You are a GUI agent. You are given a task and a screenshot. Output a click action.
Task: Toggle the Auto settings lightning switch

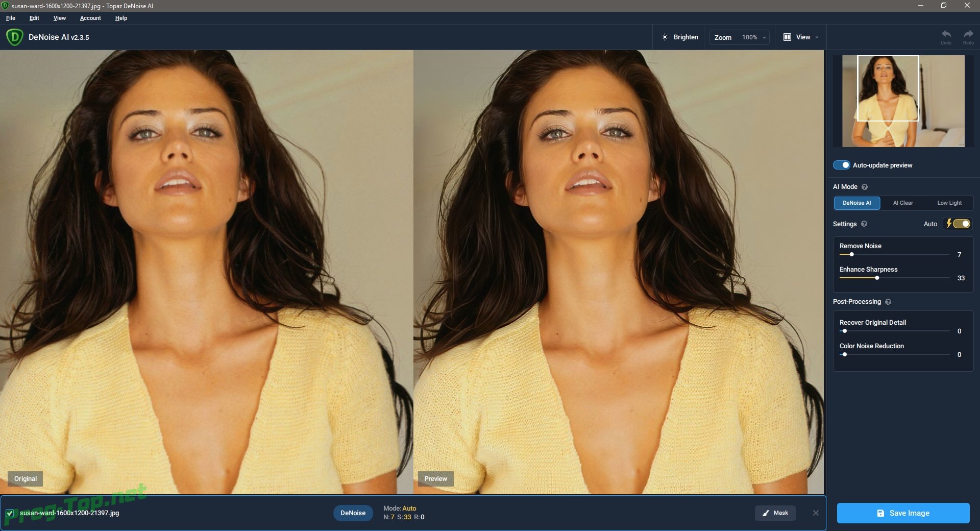coord(959,224)
